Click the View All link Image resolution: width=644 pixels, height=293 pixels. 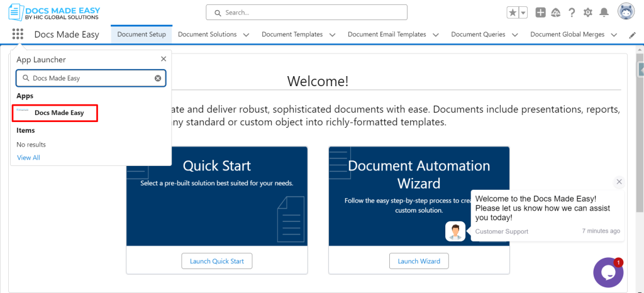click(x=29, y=158)
